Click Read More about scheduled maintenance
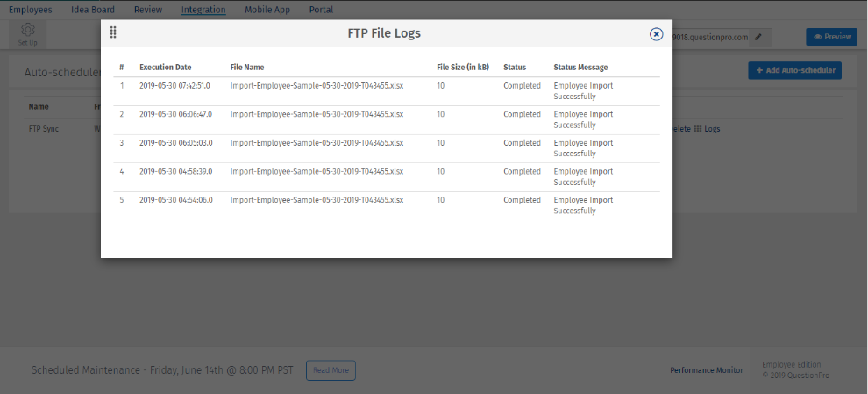Screen dimensions: 868x394 331,370
